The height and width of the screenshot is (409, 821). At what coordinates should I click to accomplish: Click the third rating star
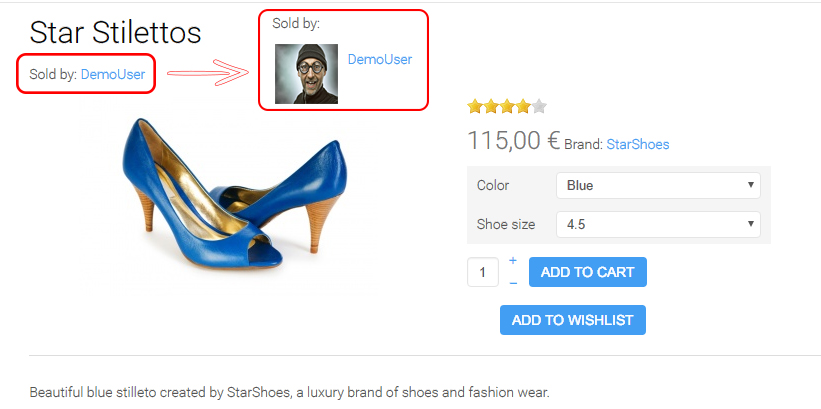(507, 107)
